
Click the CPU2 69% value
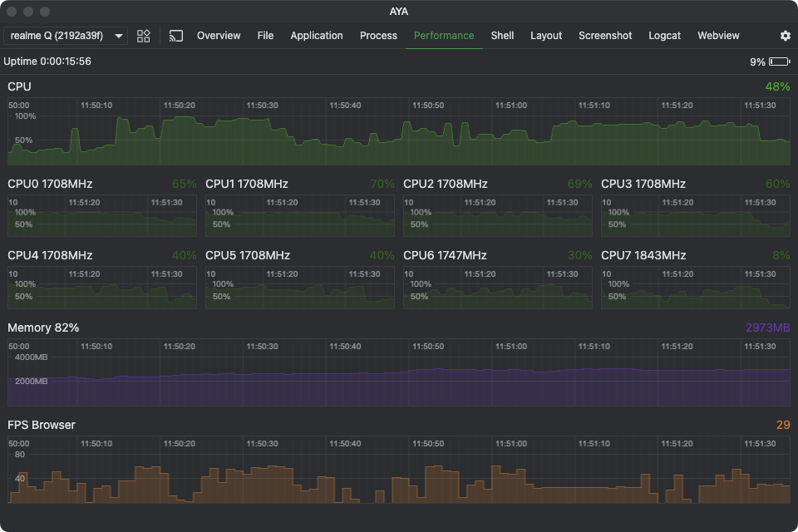pyautogui.click(x=579, y=184)
